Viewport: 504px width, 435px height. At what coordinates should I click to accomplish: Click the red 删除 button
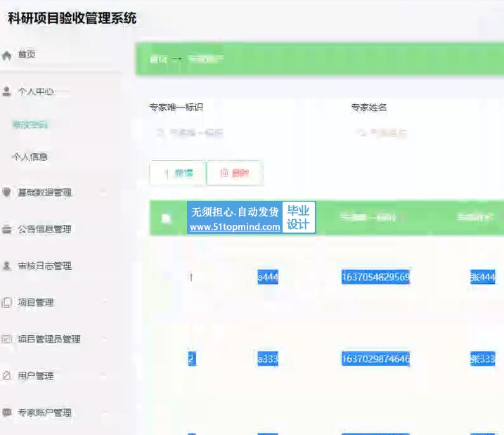(x=234, y=174)
